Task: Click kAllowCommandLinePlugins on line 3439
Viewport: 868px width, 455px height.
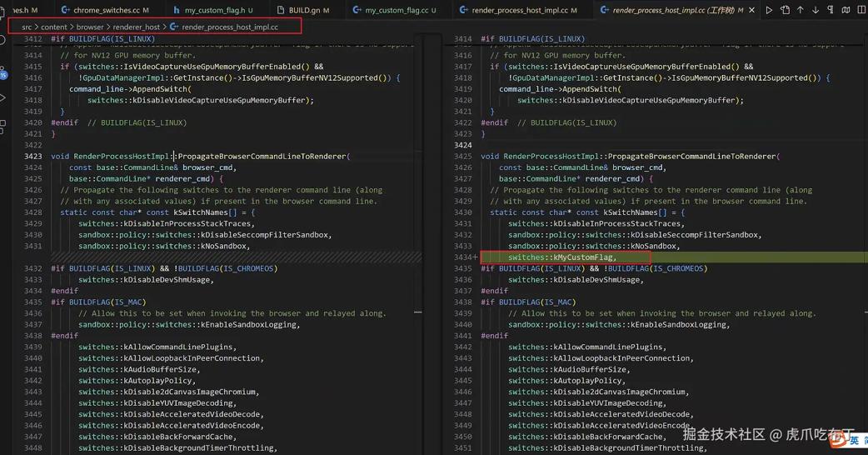Action: tap(177, 347)
